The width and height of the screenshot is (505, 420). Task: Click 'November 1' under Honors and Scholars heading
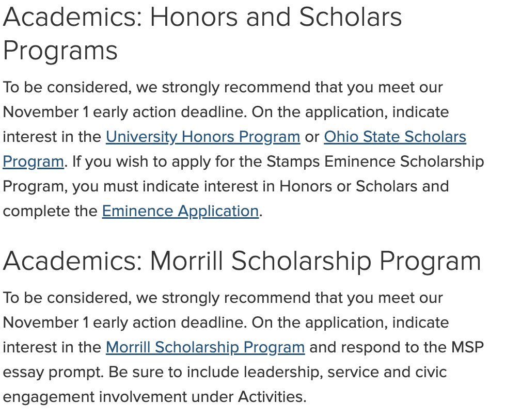[45, 112]
